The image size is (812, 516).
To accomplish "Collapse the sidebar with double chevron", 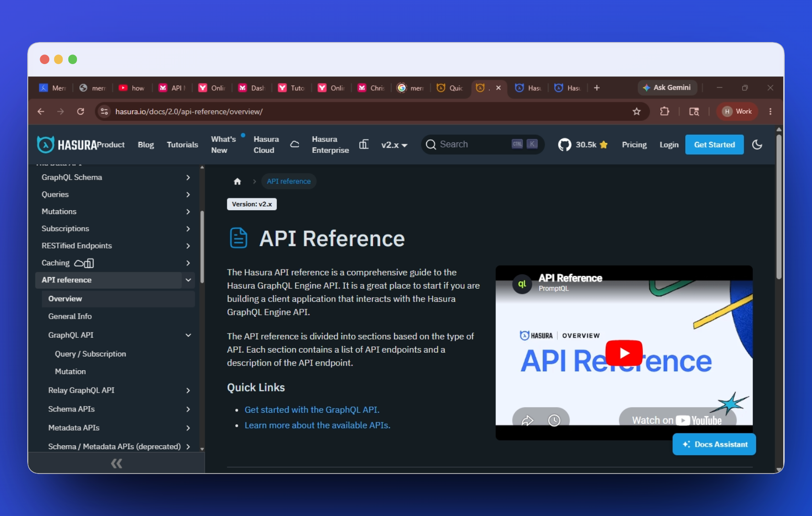I will [116, 463].
